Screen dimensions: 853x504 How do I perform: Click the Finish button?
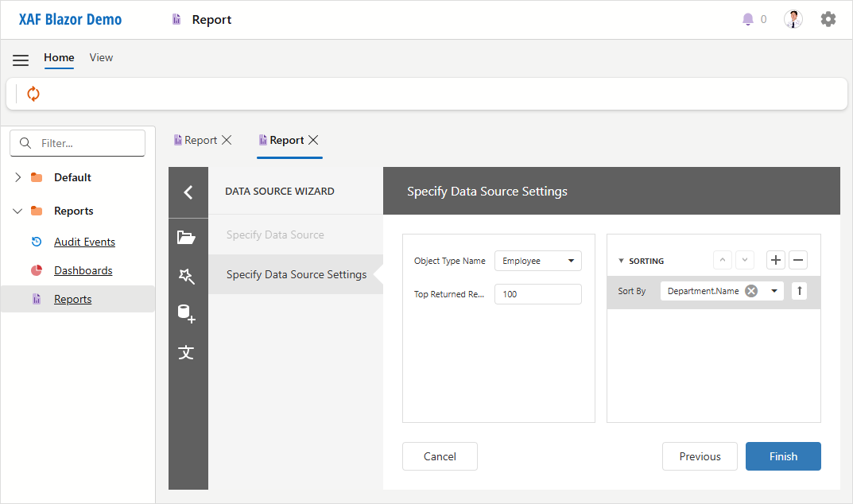pyautogui.click(x=783, y=456)
